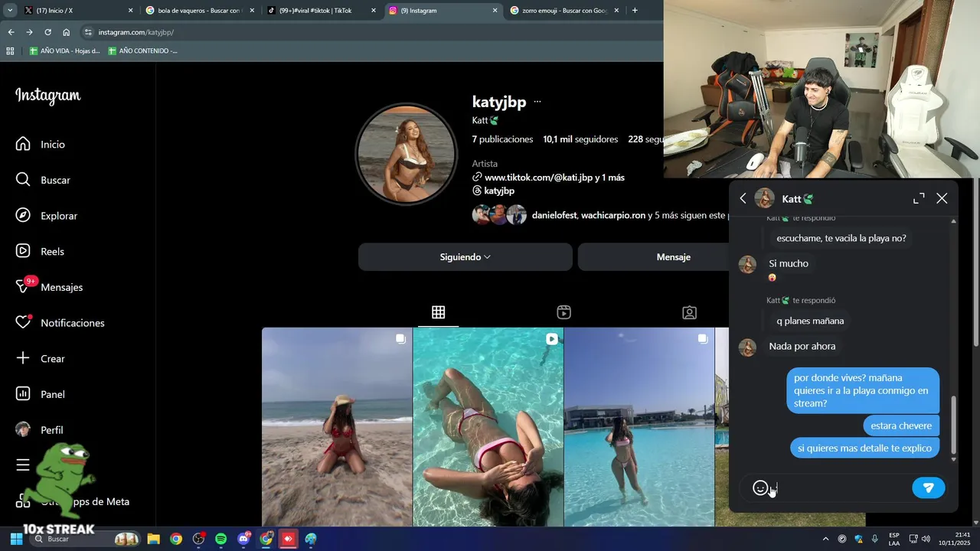Click the Instagram logo

(48, 96)
